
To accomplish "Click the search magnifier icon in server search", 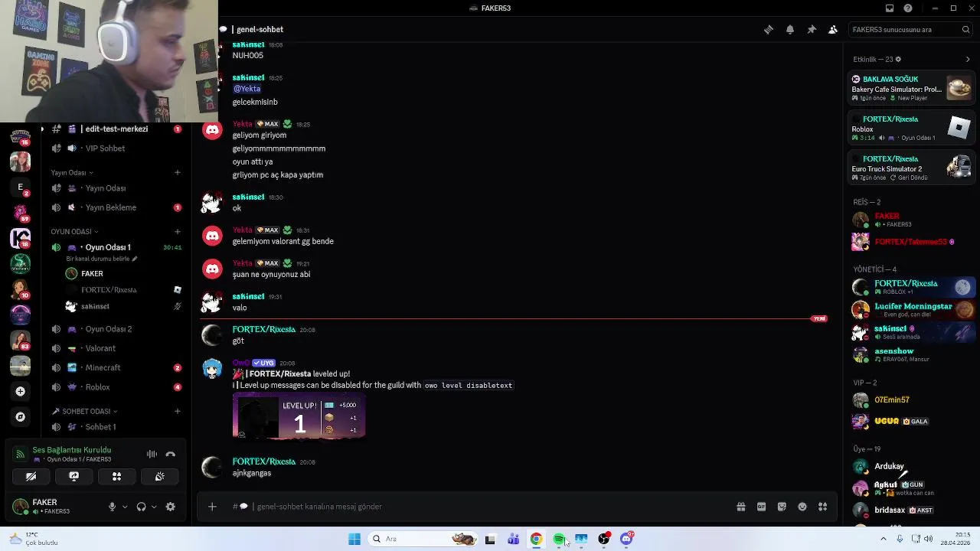I will point(966,29).
